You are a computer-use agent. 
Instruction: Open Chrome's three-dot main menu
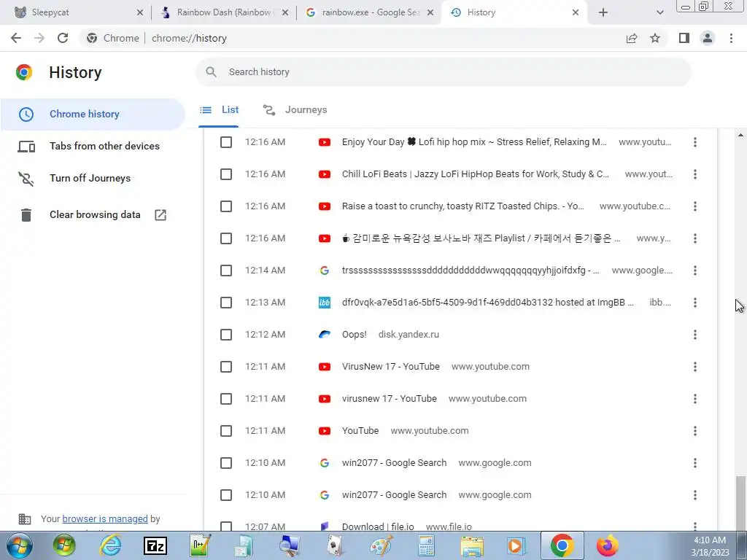731,38
